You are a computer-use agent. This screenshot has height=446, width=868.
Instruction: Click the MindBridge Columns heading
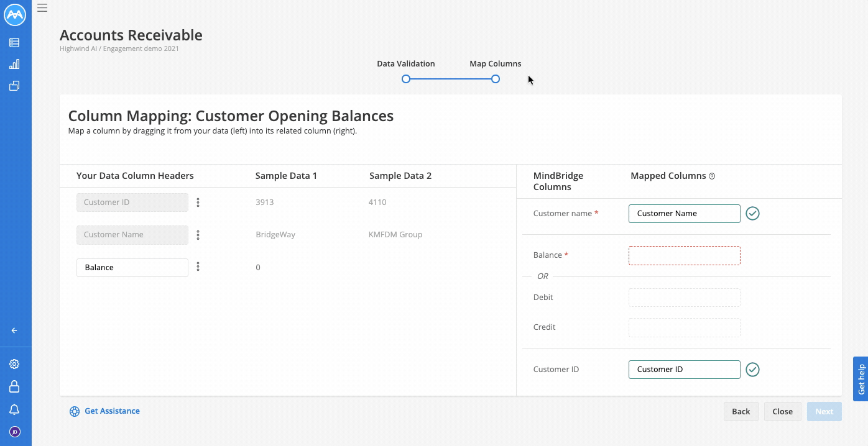click(x=558, y=181)
